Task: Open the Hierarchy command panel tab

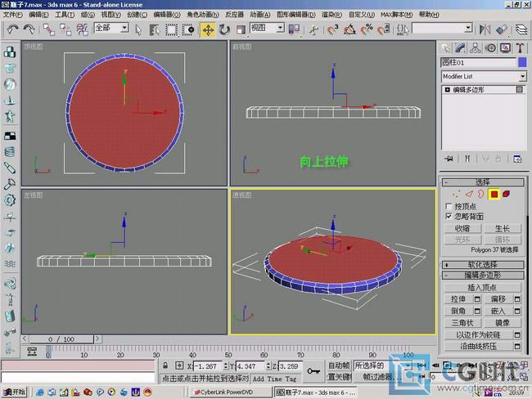Action: pyautogui.click(x=476, y=48)
